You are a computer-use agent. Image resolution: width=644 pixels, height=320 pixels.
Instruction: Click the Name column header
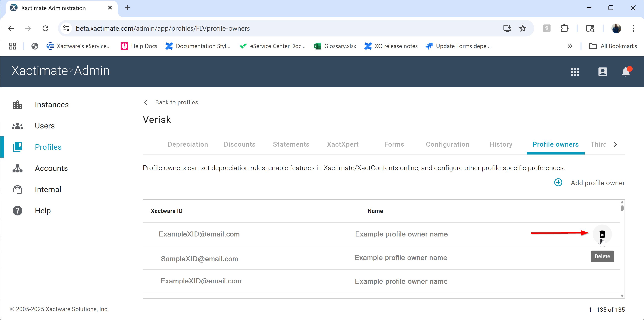(x=375, y=211)
